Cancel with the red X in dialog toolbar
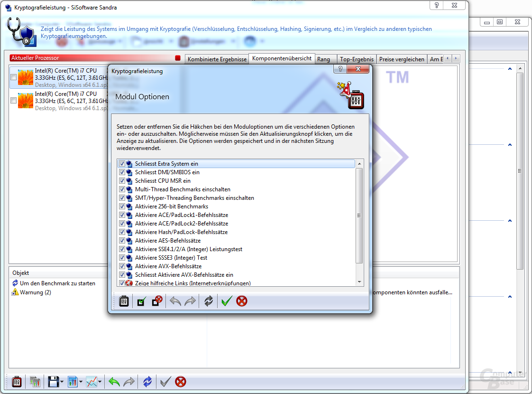This screenshot has height=394, width=532. click(x=241, y=301)
